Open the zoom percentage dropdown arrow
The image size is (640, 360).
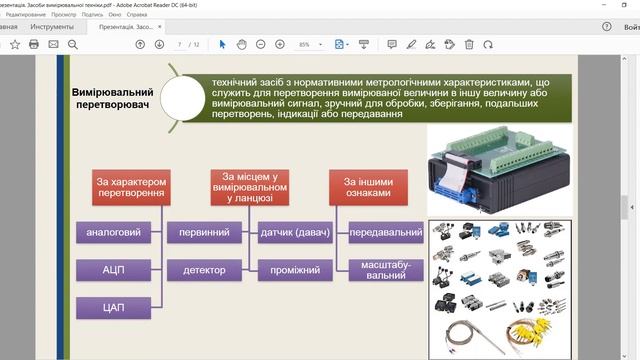coord(320,44)
